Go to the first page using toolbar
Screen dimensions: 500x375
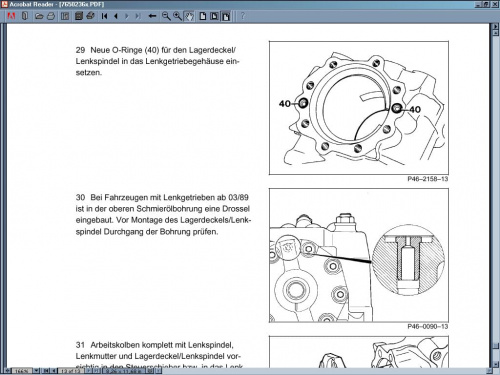104,16
